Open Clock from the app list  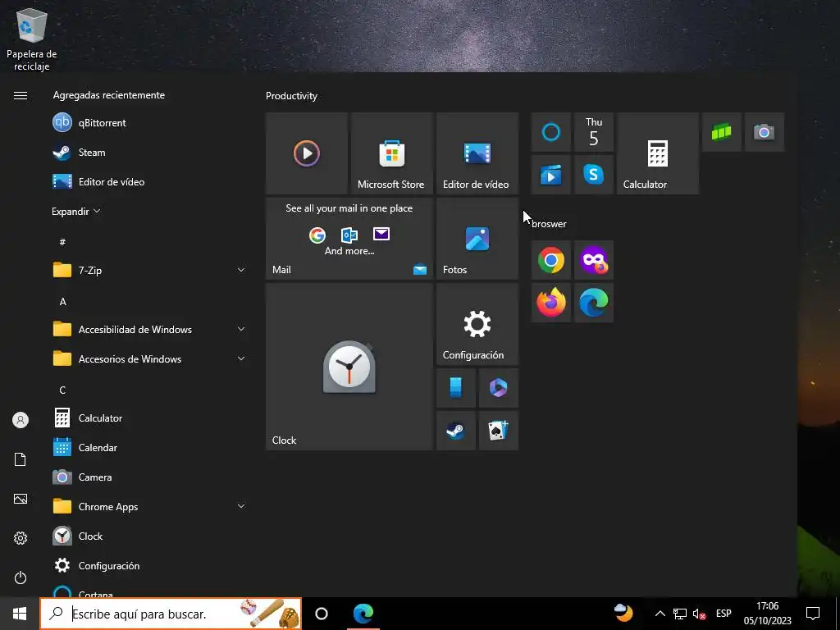point(150,536)
